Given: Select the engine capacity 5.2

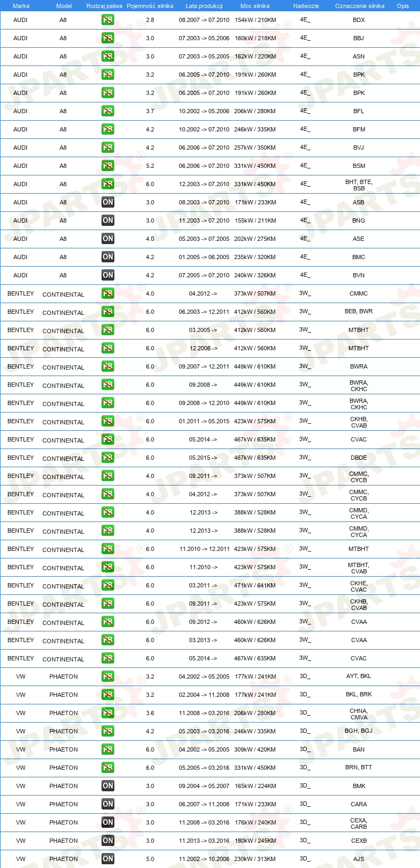Looking at the screenshot, I should tap(150, 166).
